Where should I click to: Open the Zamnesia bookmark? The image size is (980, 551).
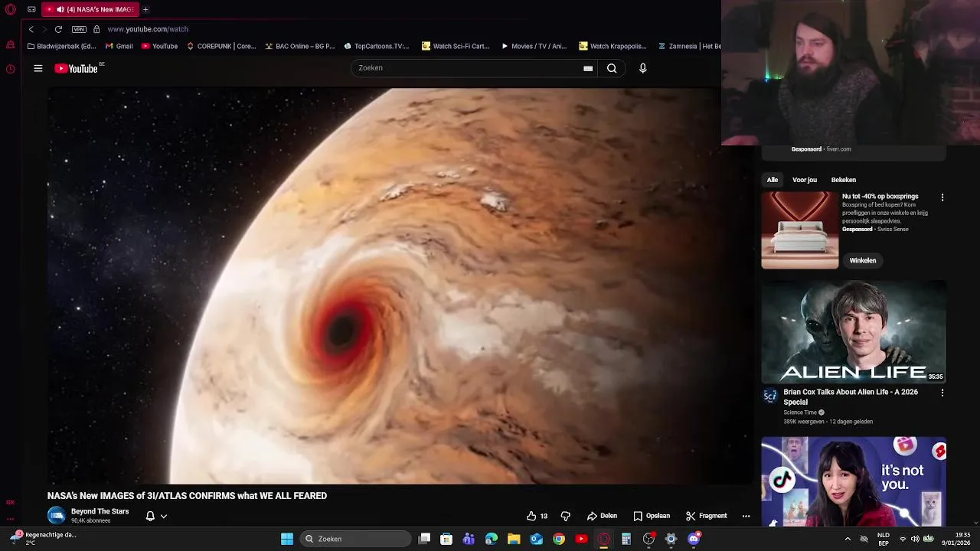pos(689,46)
